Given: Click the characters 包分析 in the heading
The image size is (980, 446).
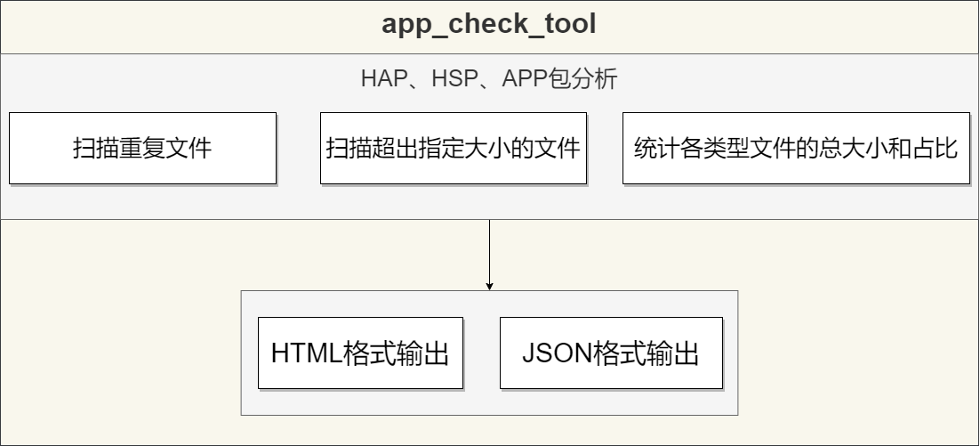Looking at the screenshot, I should pos(585,79).
